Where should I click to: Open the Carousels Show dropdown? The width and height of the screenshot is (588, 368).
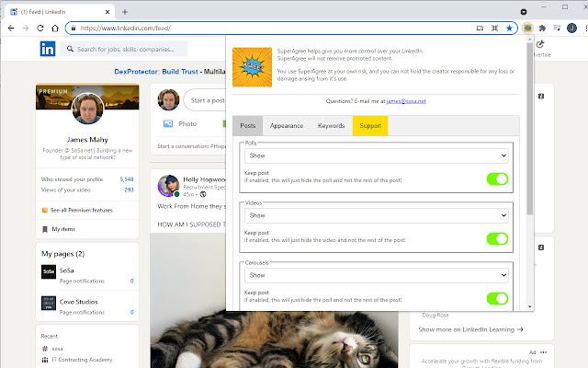[x=376, y=275]
